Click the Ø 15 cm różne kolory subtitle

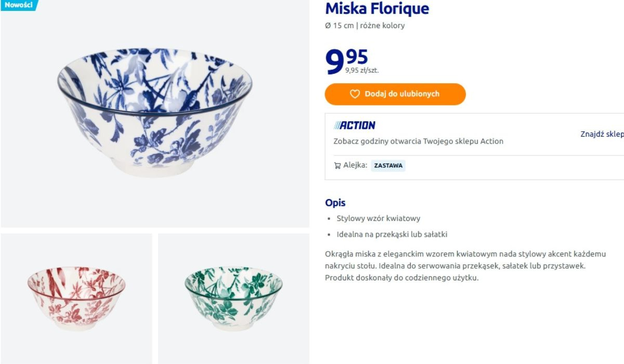click(x=365, y=25)
